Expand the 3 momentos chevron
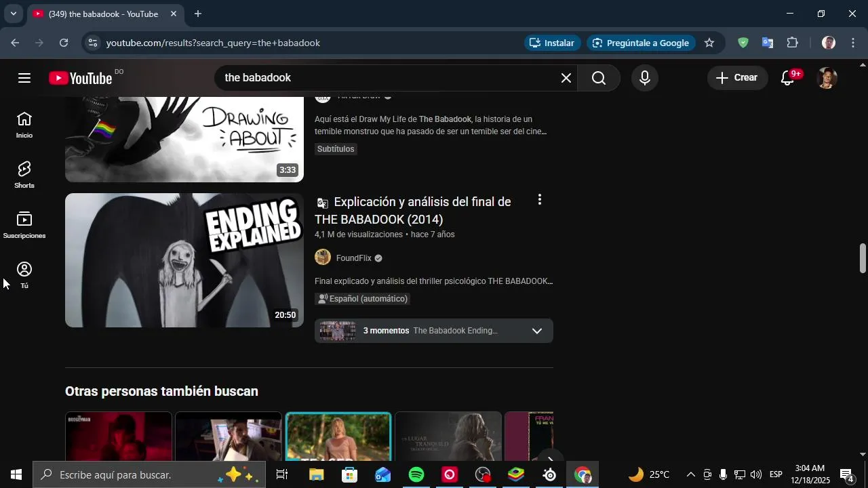The image size is (868, 488). [x=537, y=331]
